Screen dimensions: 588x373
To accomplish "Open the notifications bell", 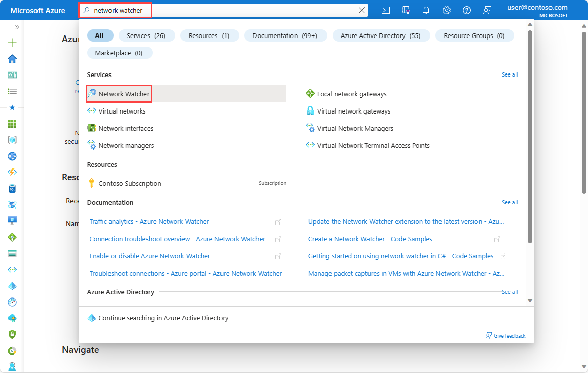I will pos(426,10).
